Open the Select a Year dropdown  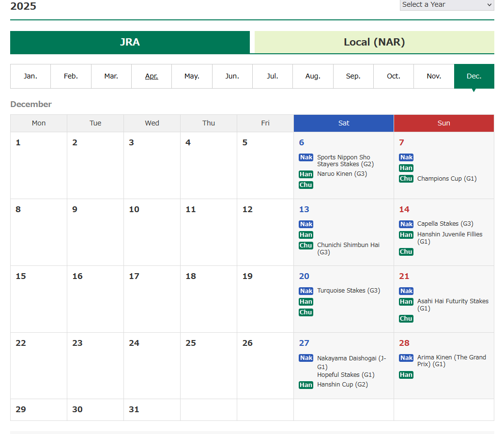click(447, 5)
